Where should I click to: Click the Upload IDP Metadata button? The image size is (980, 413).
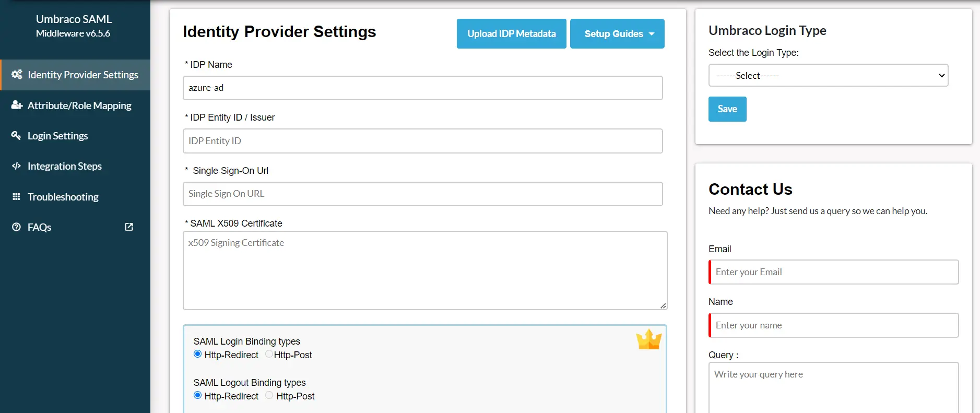click(x=511, y=34)
